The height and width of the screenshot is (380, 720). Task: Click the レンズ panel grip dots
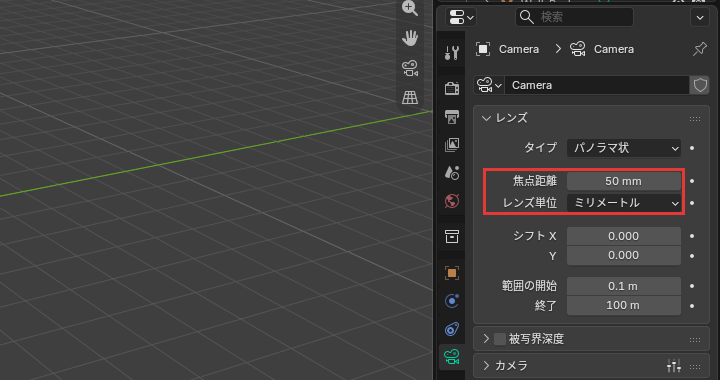click(695, 119)
